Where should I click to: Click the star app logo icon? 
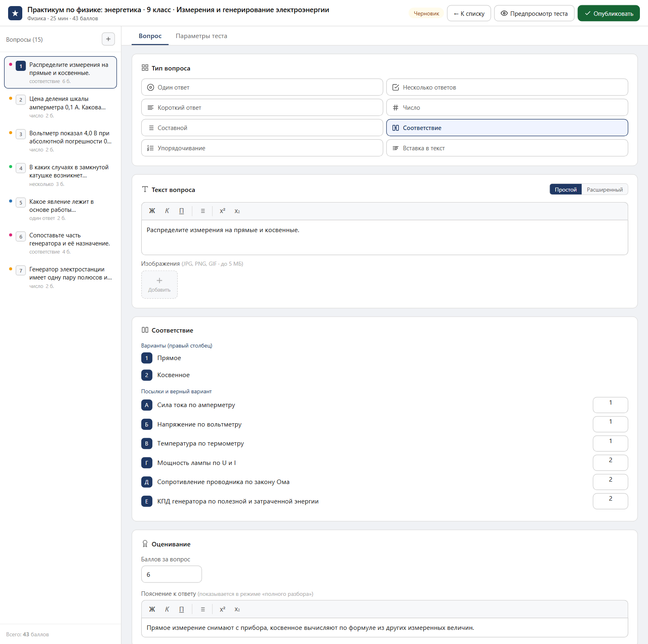[15, 13]
